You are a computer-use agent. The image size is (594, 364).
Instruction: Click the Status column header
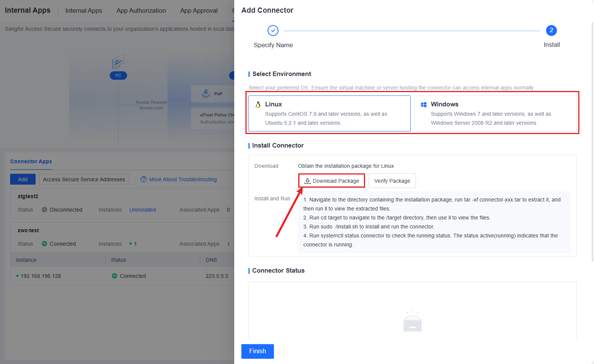(x=118, y=260)
